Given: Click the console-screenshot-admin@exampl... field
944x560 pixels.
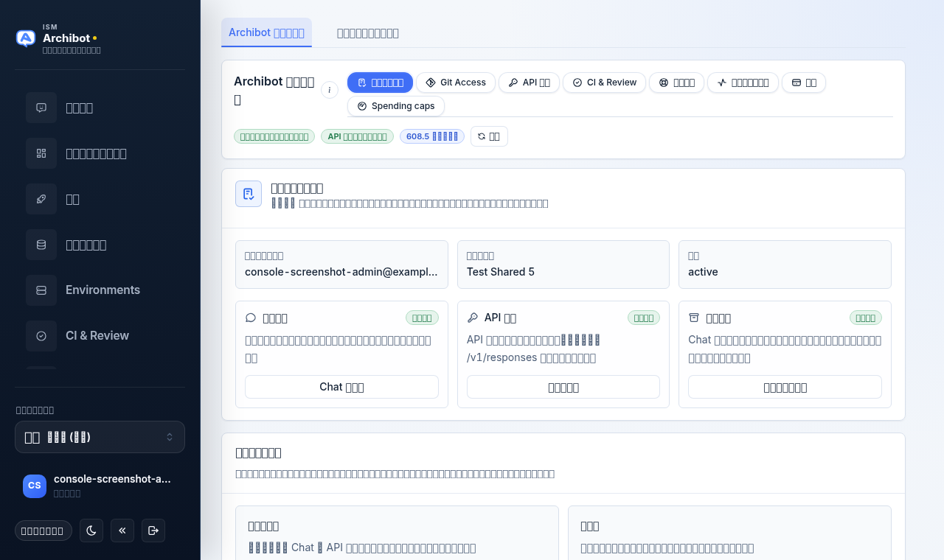Looking at the screenshot, I should point(341,265).
